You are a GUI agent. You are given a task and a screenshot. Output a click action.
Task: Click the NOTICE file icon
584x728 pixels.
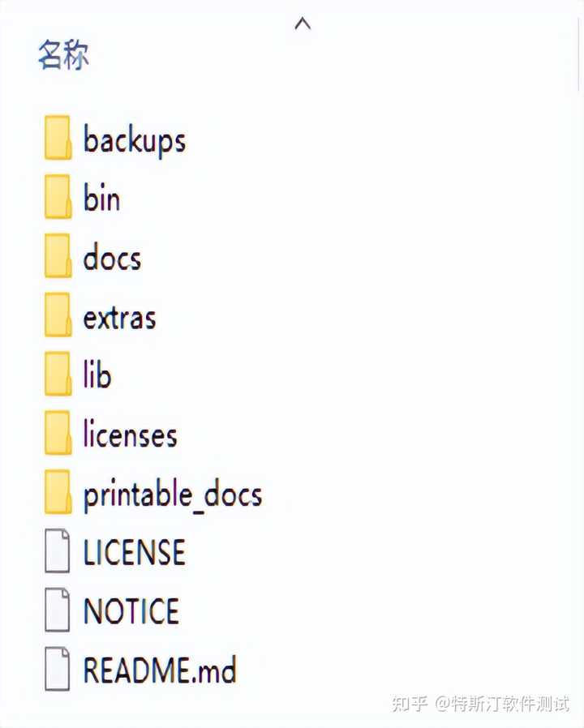[x=58, y=610]
